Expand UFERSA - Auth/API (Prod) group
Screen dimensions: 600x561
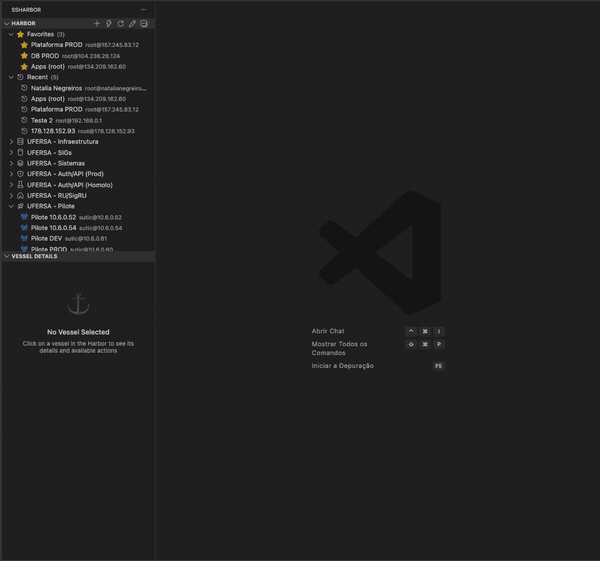pyautogui.click(x=11, y=174)
